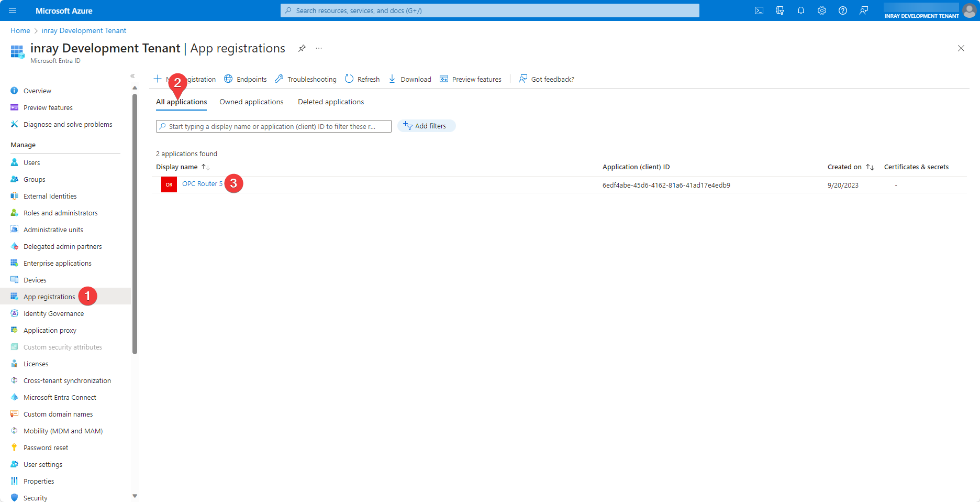Screen dimensions: 980x502
Task: Switch to Owned applications tab
Action: pos(251,102)
